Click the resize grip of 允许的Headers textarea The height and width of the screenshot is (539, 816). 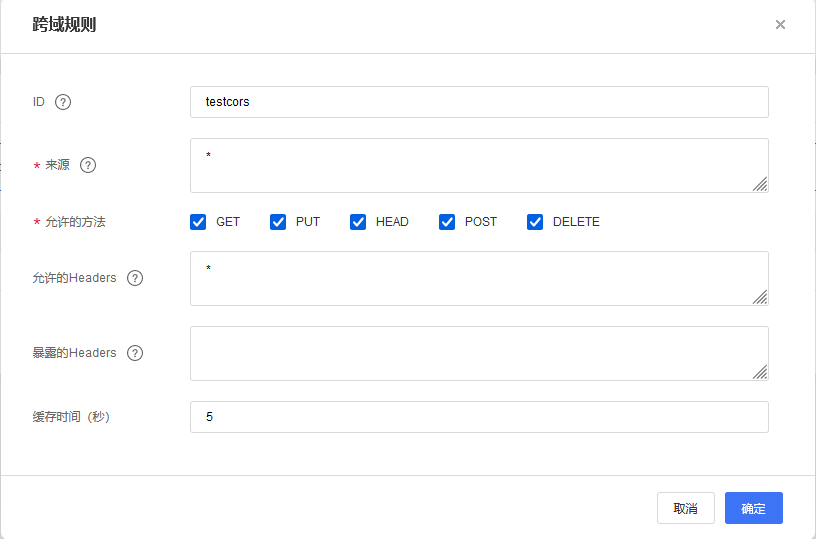point(760,297)
